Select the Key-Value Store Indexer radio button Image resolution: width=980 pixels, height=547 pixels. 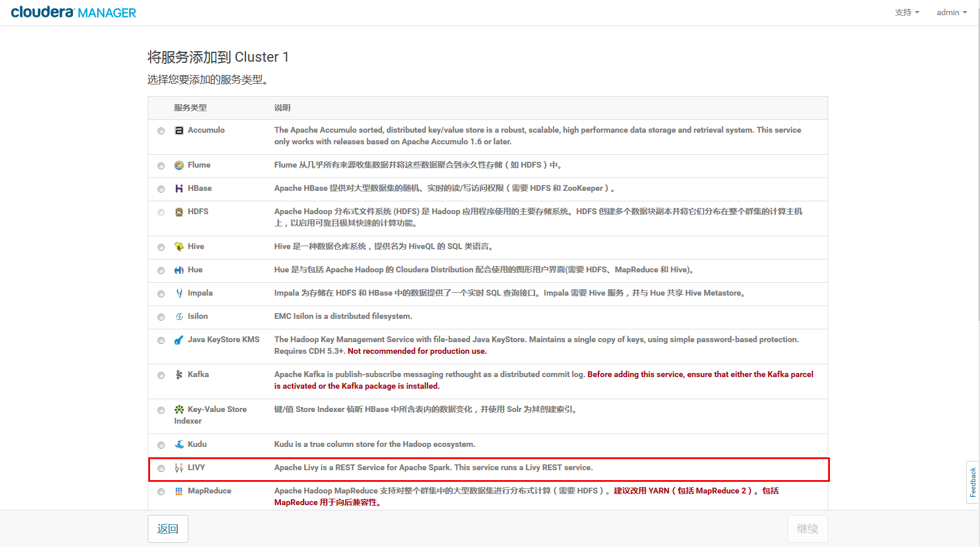161,410
